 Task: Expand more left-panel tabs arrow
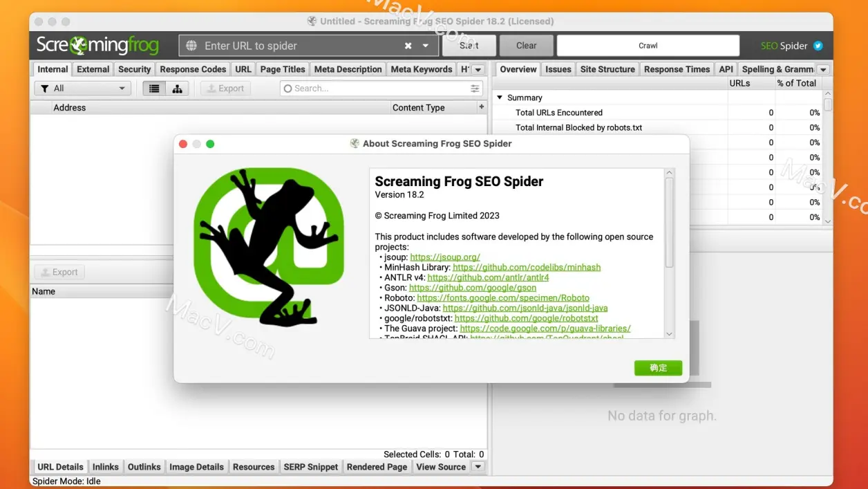pos(478,69)
